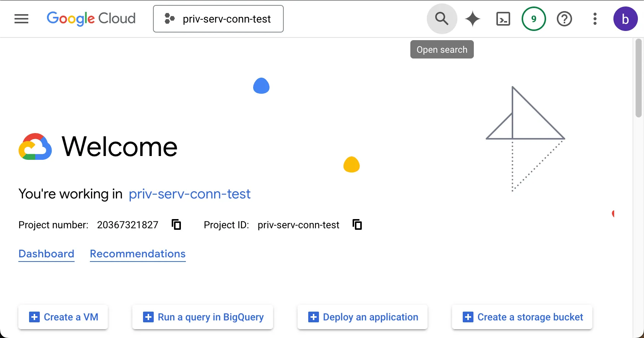Click the Create a VM button
This screenshot has height=338, width=644.
[x=63, y=317]
